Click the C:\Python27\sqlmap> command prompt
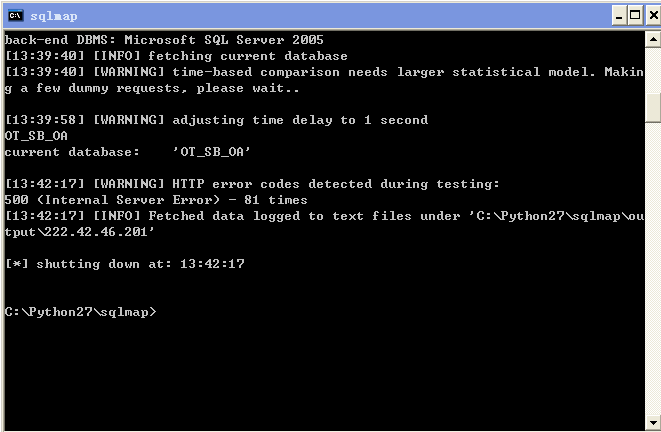The height and width of the screenshot is (432, 661). pos(80,312)
